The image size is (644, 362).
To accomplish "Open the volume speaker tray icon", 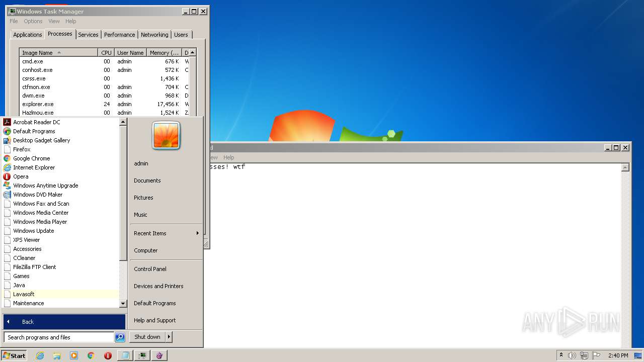I will [x=572, y=355].
